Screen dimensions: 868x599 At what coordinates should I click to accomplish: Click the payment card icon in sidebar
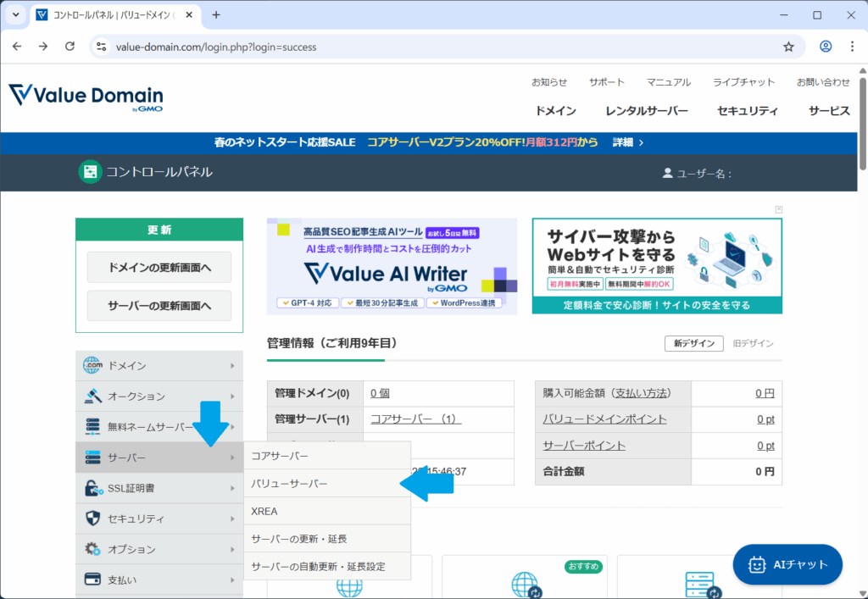(92, 580)
